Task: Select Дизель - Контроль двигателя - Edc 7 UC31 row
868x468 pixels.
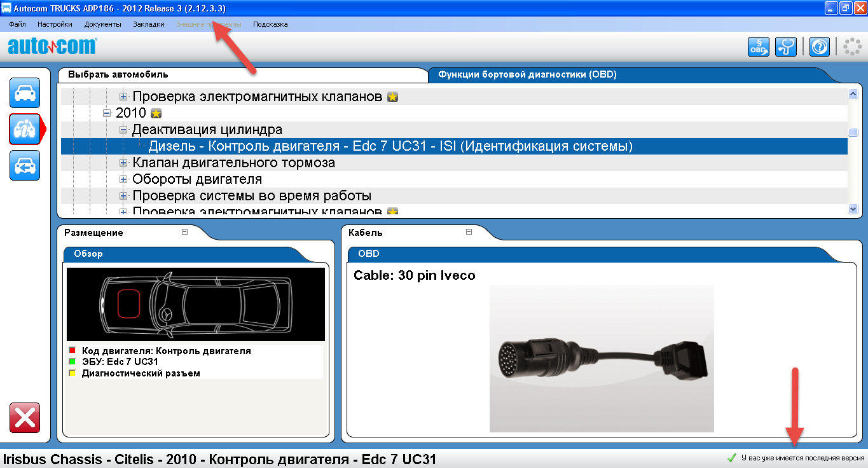Action: click(454, 146)
